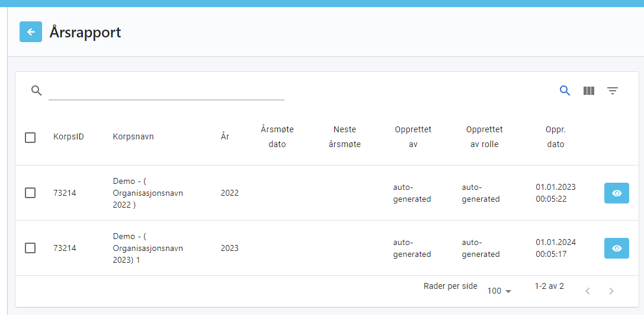Check the box for the 2023 row
Viewport: 644px width, 315px height.
point(30,248)
